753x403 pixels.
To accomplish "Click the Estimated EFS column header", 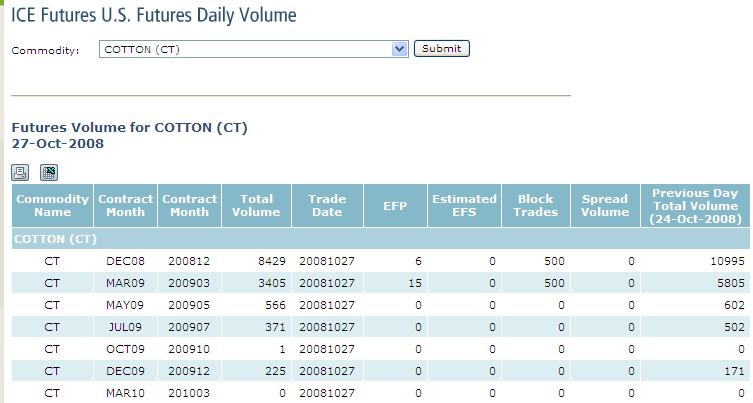I will (464, 206).
